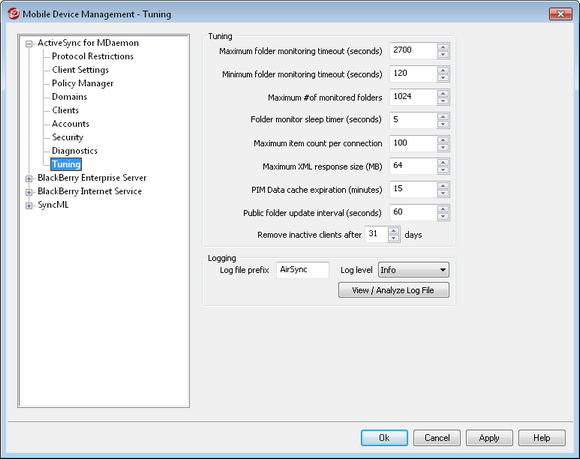
Task: Open the Help button
Action: (542, 438)
